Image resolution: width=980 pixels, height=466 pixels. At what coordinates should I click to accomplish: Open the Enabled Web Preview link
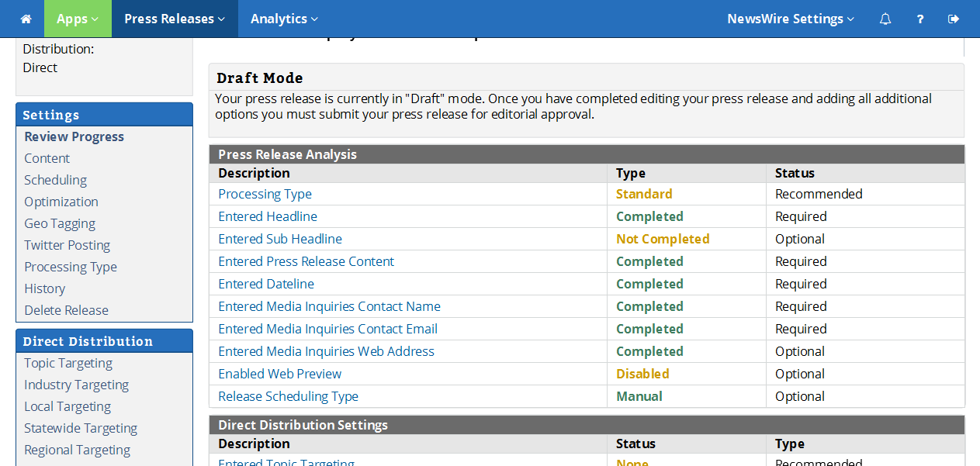(279, 374)
